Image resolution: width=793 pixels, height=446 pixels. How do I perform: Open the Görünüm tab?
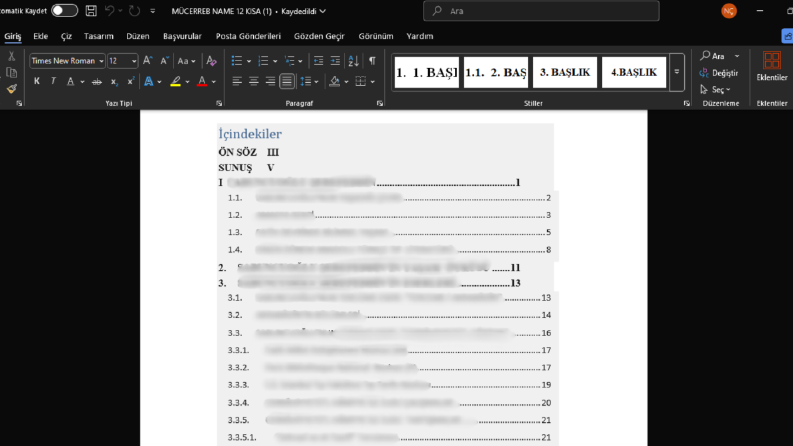point(376,36)
